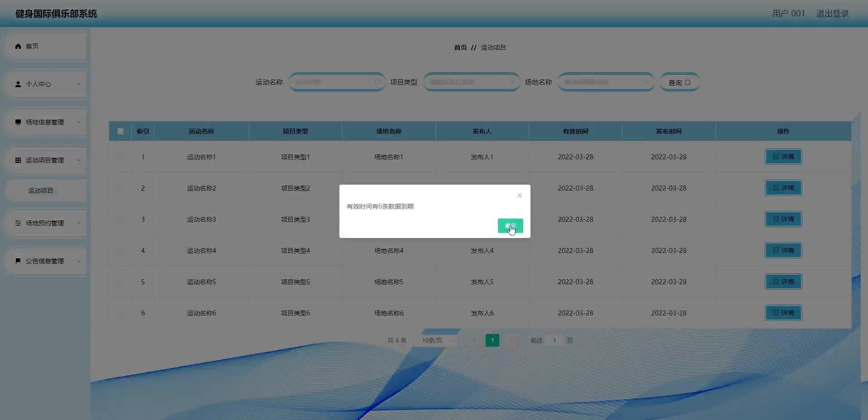Open the 项目类型 dropdown
The height and width of the screenshot is (420, 868).
472,82
